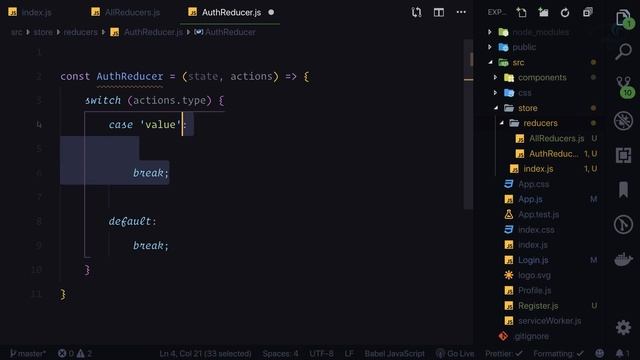This screenshot has height=360, width=640.
Task: Click the errors and warnings status indicator
Action: 75,353
